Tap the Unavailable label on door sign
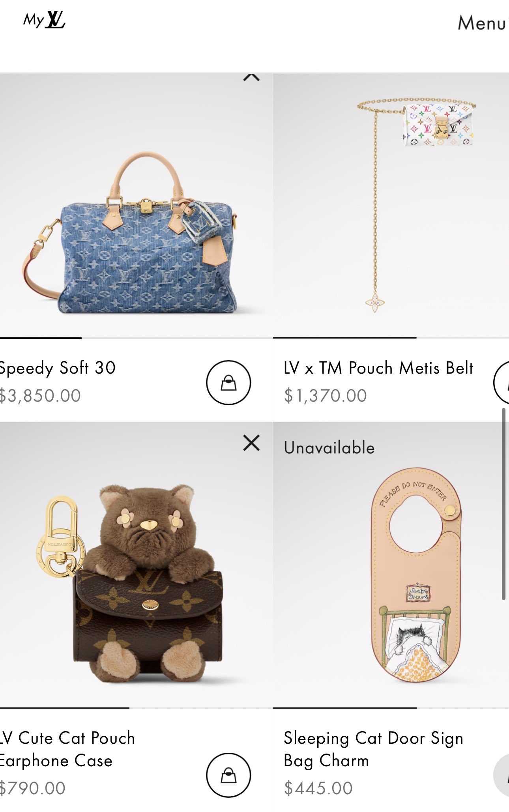Image resolution: width=509 pixels, height=812 pixels. 329,448
